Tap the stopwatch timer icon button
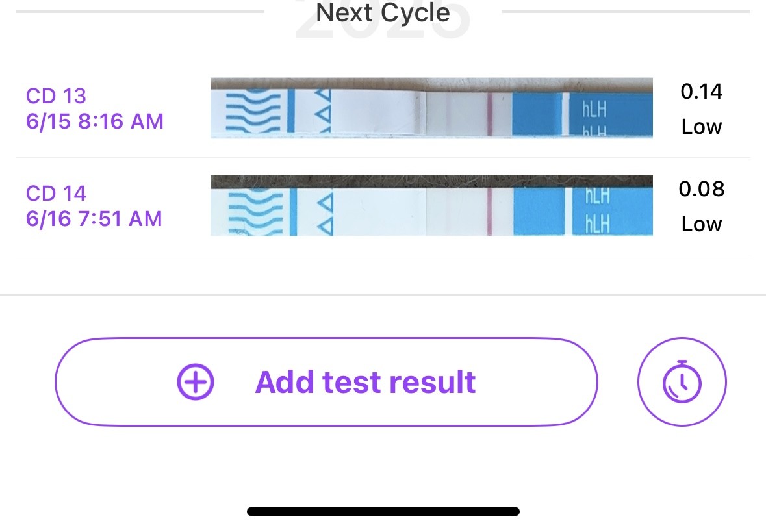The height and width of the screenshot is (532, 766). pos(682,382)
